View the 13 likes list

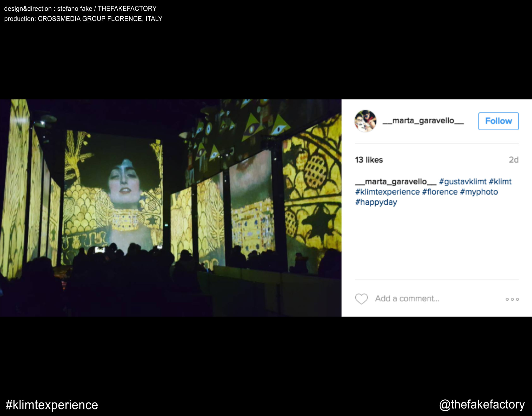coord(369,160)
